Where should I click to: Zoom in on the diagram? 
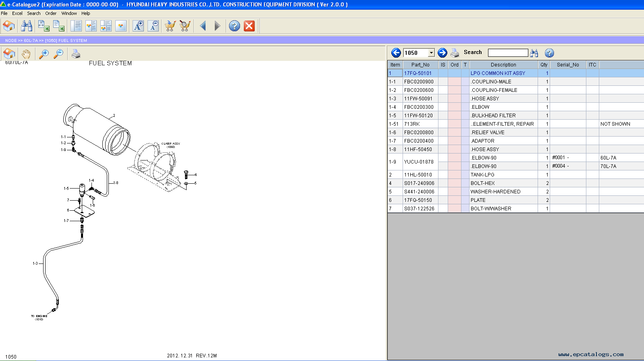point(44,54)
